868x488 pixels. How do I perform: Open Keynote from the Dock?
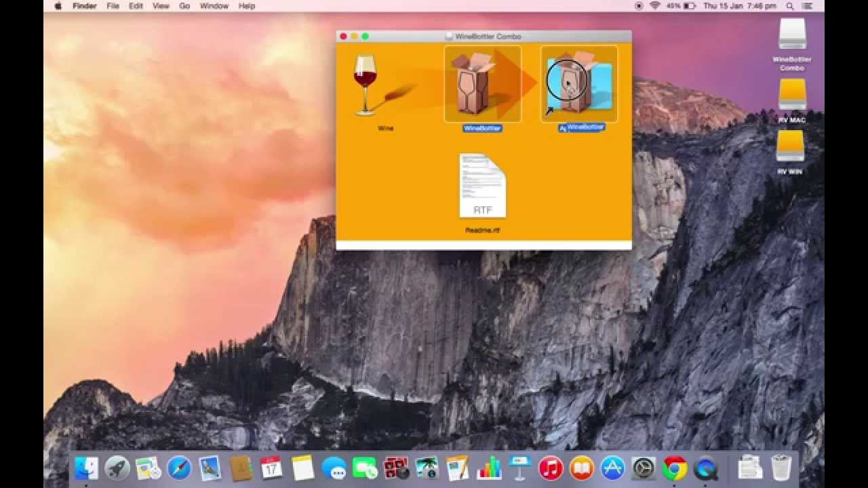pos(519,468)
